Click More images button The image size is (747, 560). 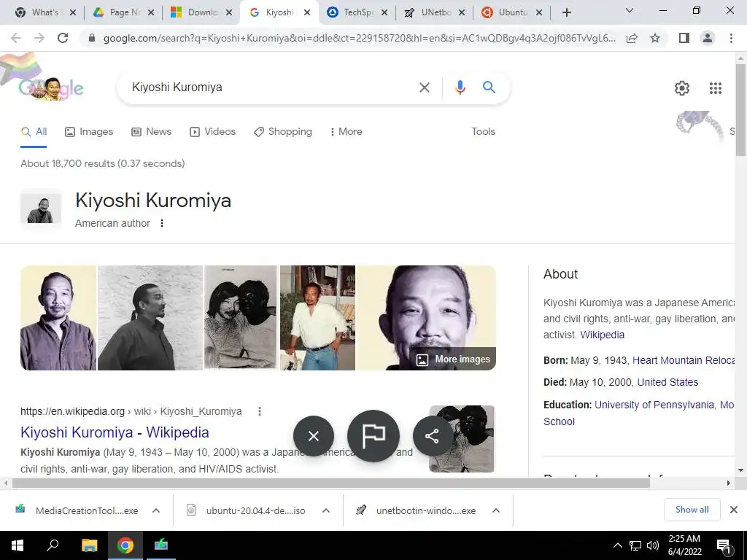453,359
